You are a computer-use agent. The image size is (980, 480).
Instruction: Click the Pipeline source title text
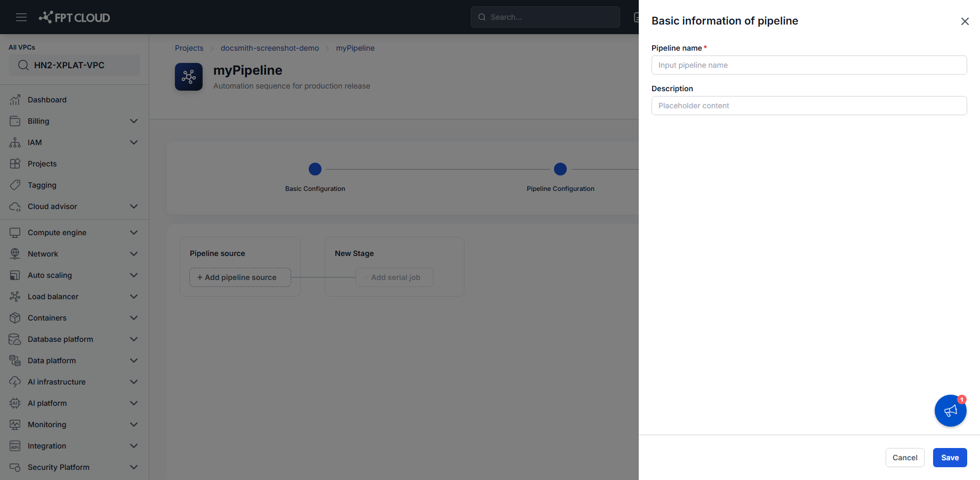(218, 253)
